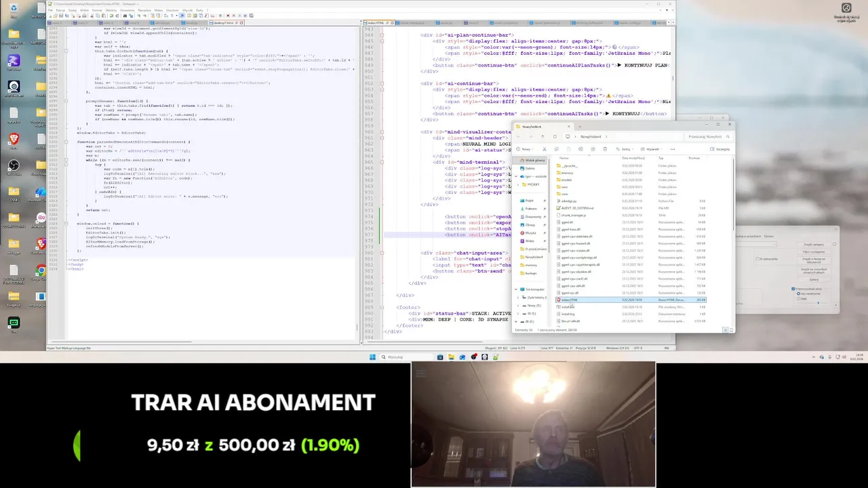Refresh the Nowyfolder4 Explorer view
The width and height of the screenshot is (868, 488).
click(x=555, y=136)
